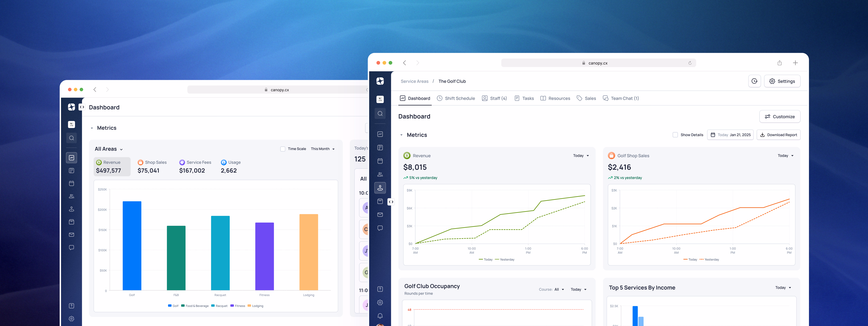
Task: Click the Canopy logo in front window sidebar
Action: [380, 81]
